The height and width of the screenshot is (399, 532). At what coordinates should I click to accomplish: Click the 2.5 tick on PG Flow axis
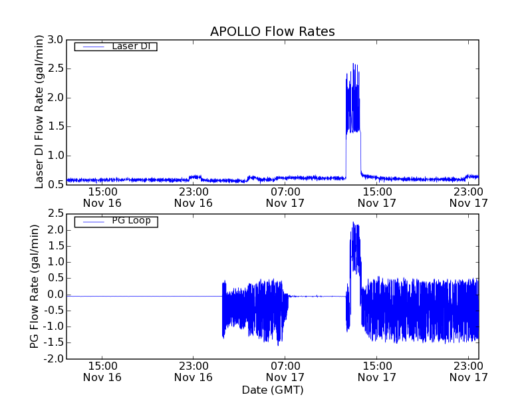tap(55, 213)
